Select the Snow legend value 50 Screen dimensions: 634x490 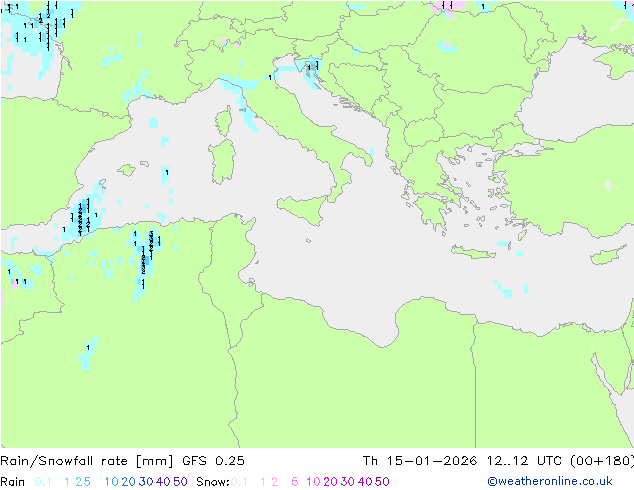(382, 482)
